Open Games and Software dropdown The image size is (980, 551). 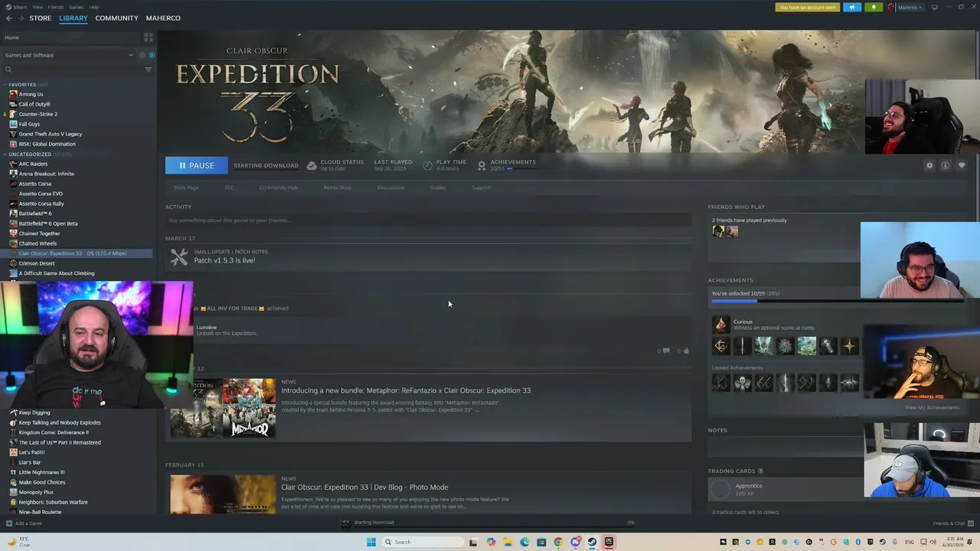click(69, 55)
